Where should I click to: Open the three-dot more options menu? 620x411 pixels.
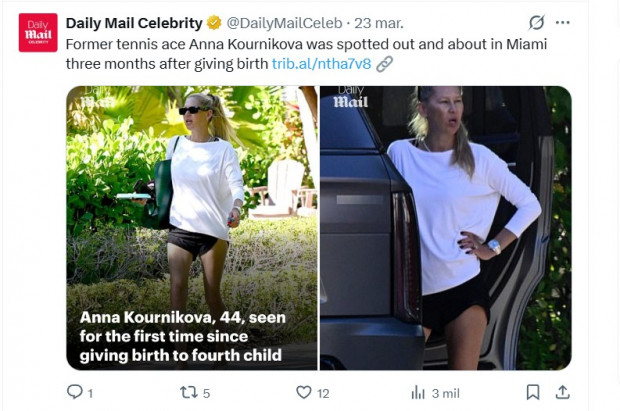pos(565,22)
